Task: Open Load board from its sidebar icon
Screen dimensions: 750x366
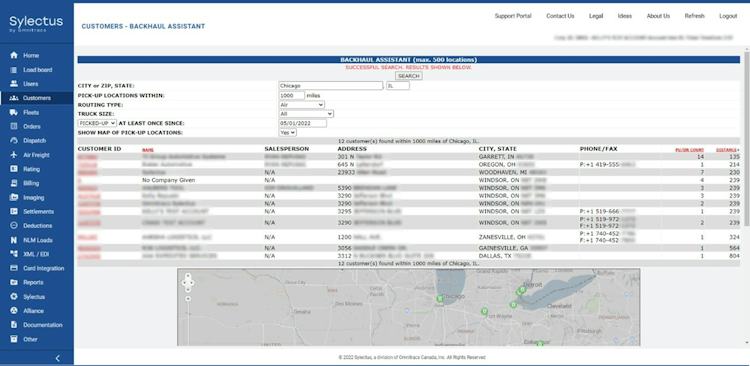Action: (14, 70)
